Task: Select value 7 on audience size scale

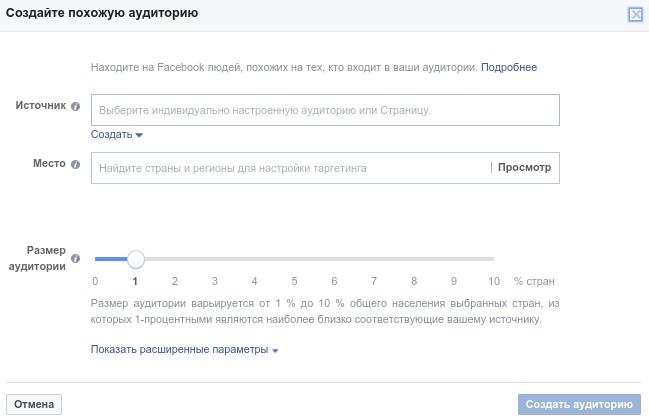Action: (374, 281)
